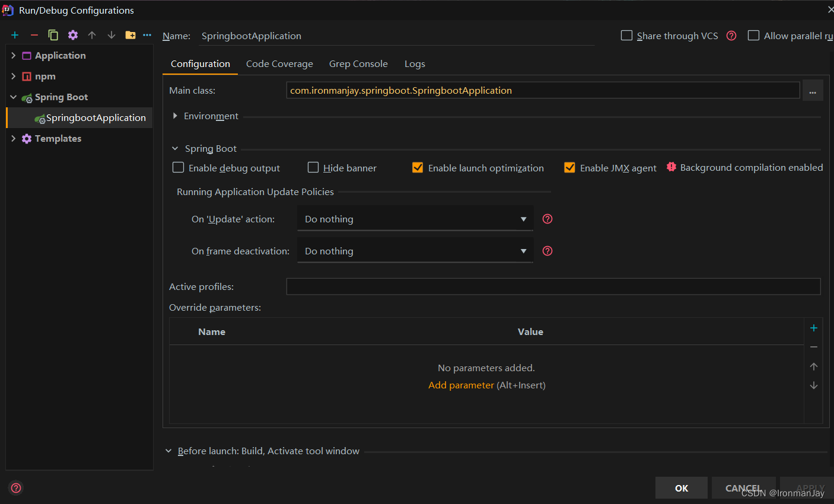Click the Remove Configuration minus icon

34,35
